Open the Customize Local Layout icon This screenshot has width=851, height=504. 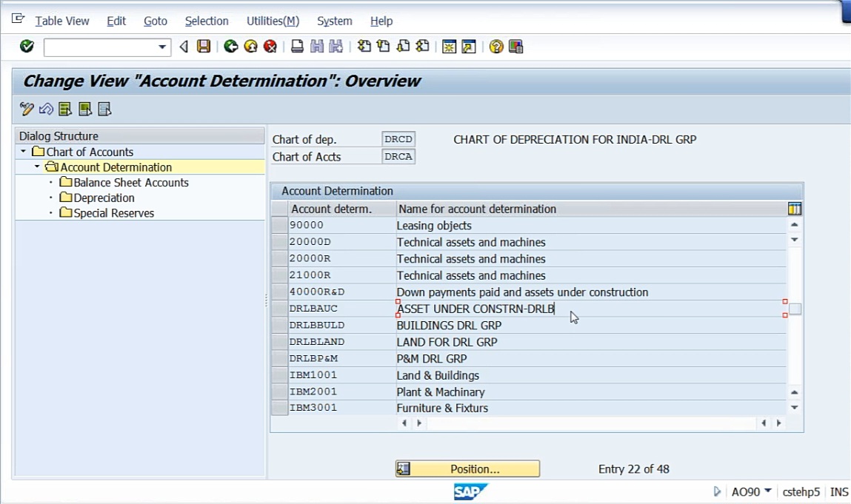[515, 47]
